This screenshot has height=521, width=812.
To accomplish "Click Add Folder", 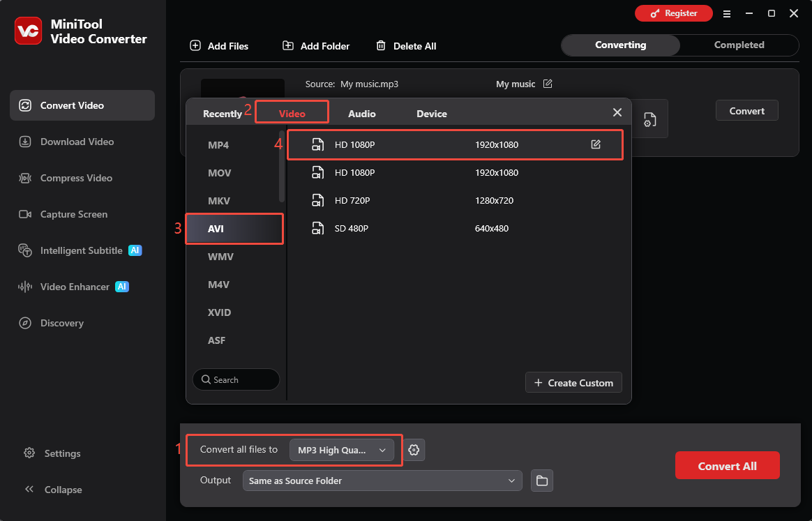I will 316,46.
